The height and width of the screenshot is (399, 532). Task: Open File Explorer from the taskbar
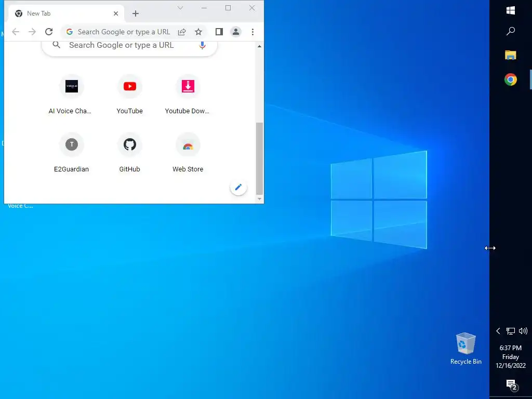[x=511, y=55]
